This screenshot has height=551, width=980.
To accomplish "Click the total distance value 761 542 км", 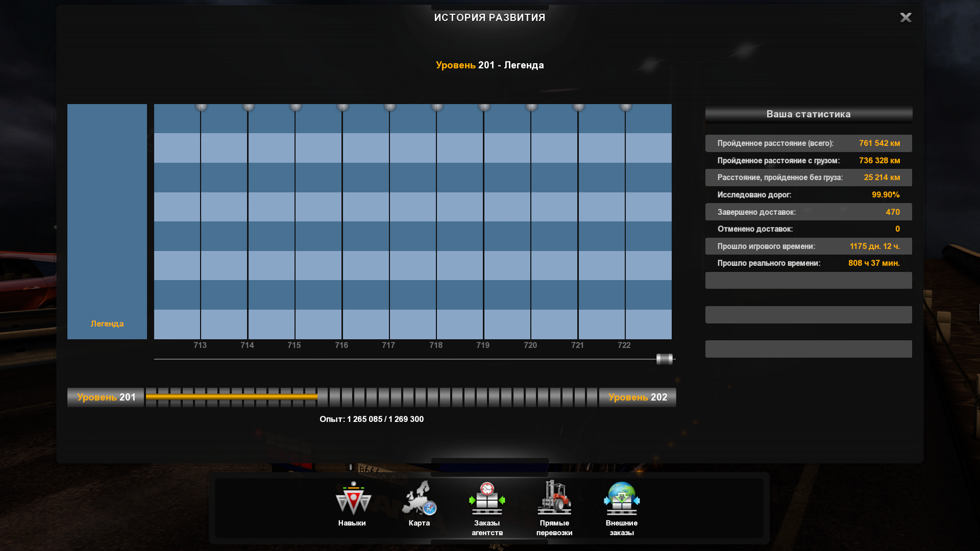I will click(x=879, y=143).
